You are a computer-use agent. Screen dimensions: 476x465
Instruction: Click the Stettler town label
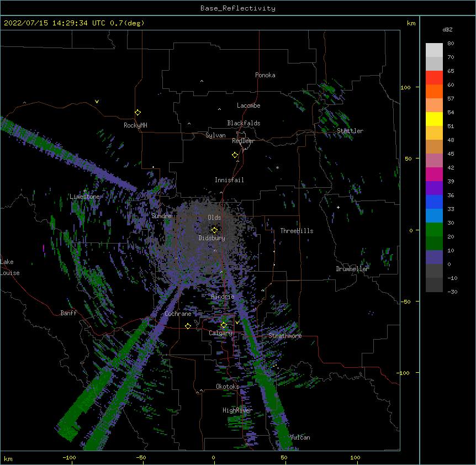[x=350, y=131]
